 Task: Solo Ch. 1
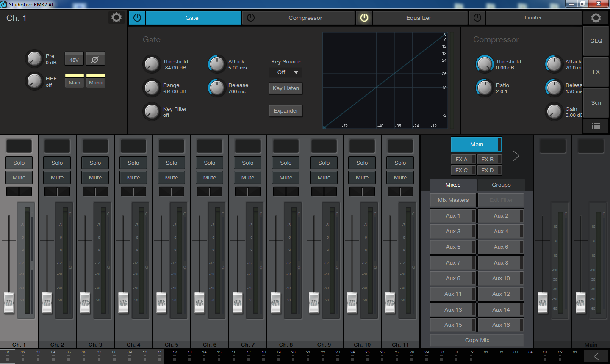pos(19,163)
